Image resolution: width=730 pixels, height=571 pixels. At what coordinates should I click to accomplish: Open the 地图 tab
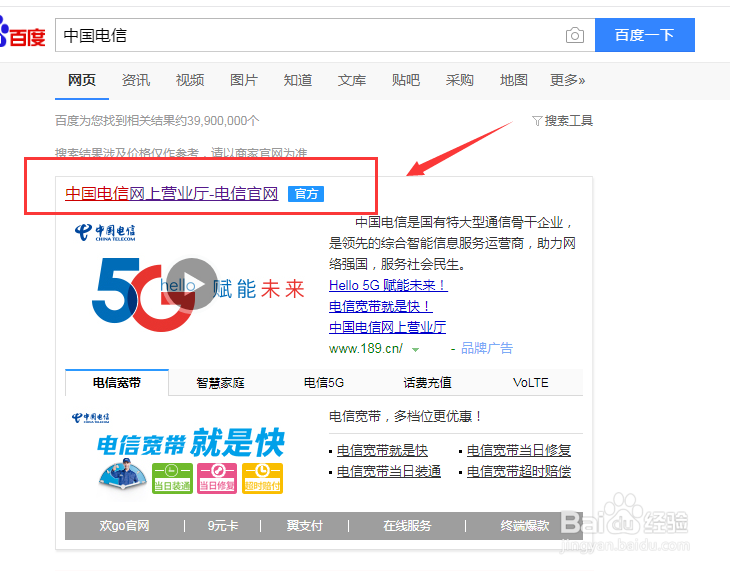pyautogui.click(x=514, y=80)
